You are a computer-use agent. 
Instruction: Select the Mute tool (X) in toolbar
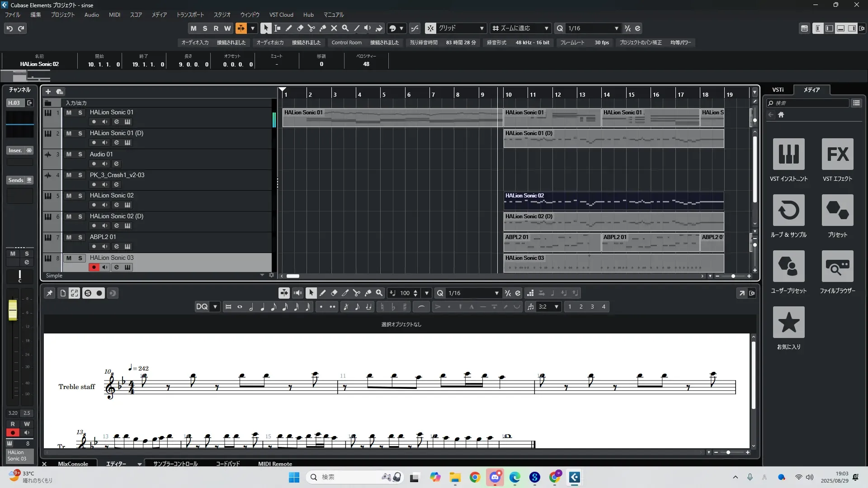coord(334,28)
